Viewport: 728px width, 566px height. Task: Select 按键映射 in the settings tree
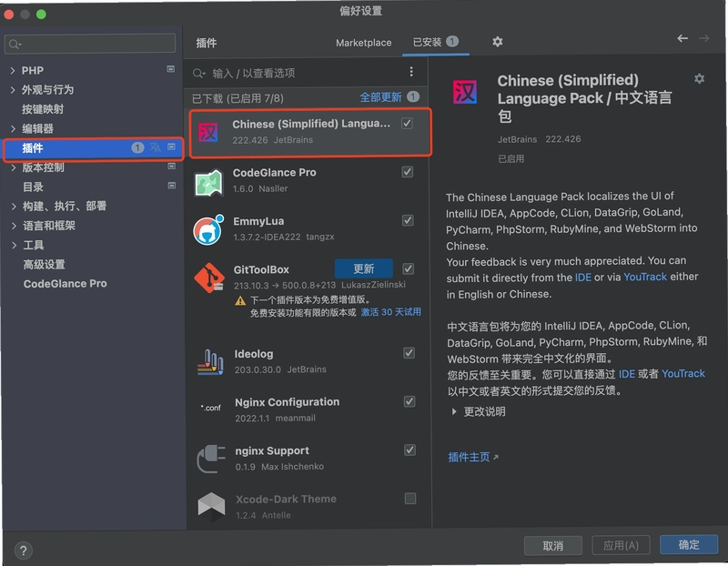pos(43,109)
